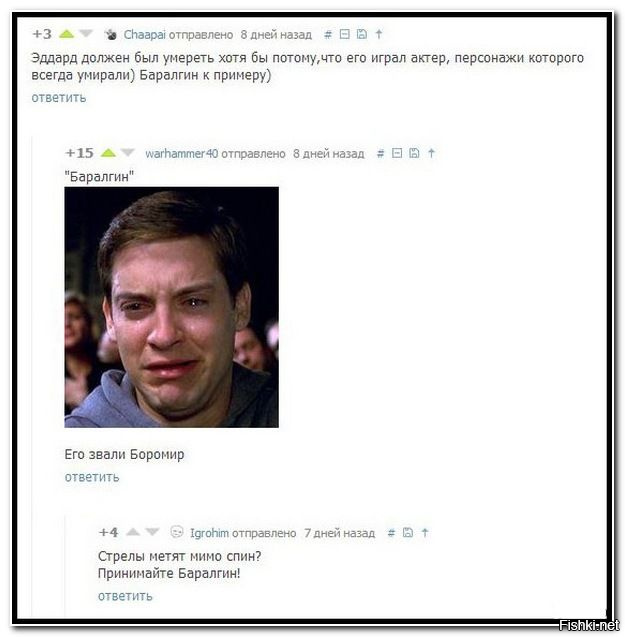This screenshot has height=637, width=625.
Task: Upvote Igrohim's comment
Action: click(x=133, y=532)
